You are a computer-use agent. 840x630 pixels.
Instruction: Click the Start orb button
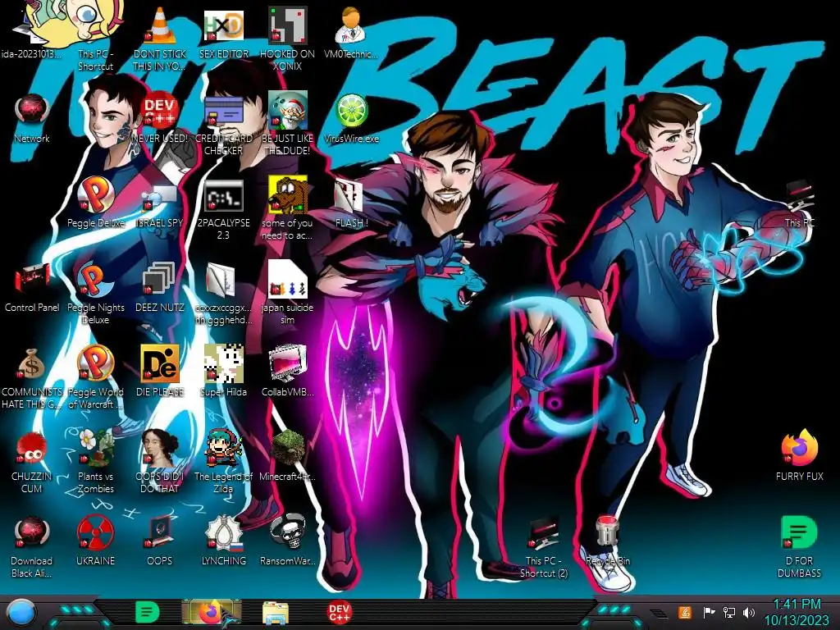21,612
